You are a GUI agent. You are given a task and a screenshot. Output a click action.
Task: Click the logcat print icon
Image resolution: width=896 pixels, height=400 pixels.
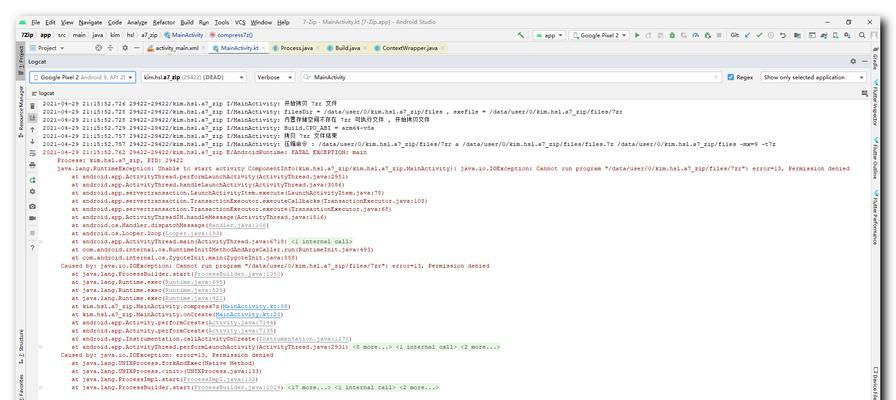click(x=32, y=165)
